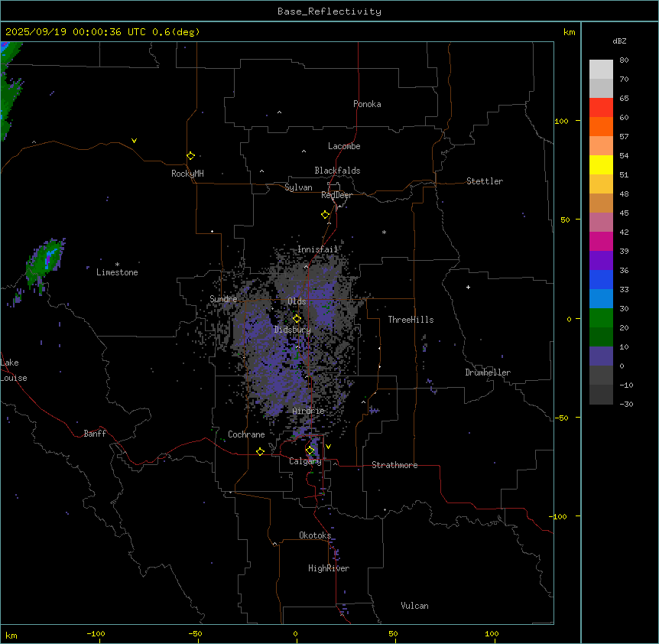659x644 pixels.
Task: Click the Base_Reflectivity title text
Action: 329,11
